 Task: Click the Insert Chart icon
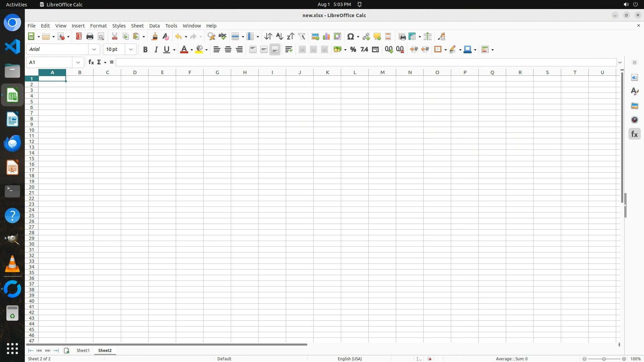[x=326, y=37]
